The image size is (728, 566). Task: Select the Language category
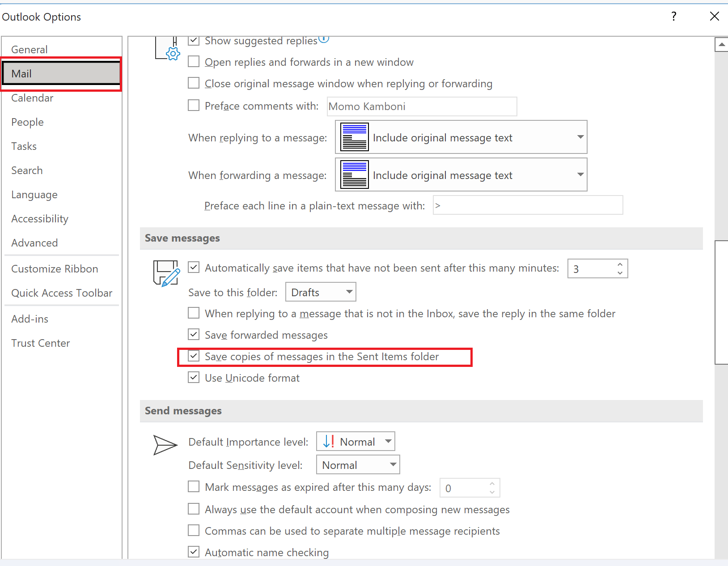[x=61, y=194]
